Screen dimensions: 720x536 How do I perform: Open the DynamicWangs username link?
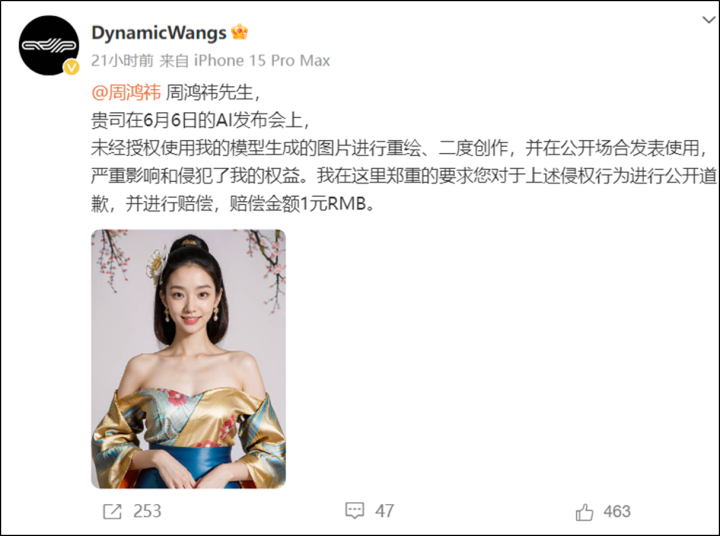(x=159, y=33)
